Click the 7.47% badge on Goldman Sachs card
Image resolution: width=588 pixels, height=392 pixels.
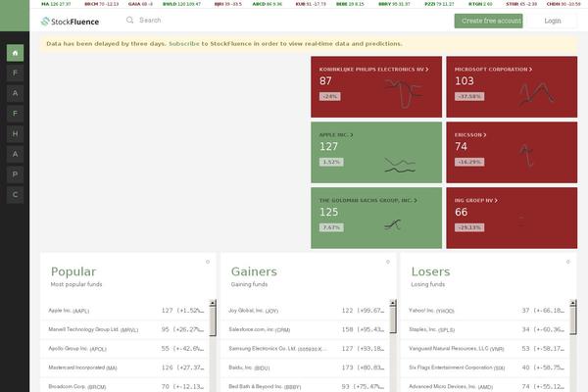331,227
